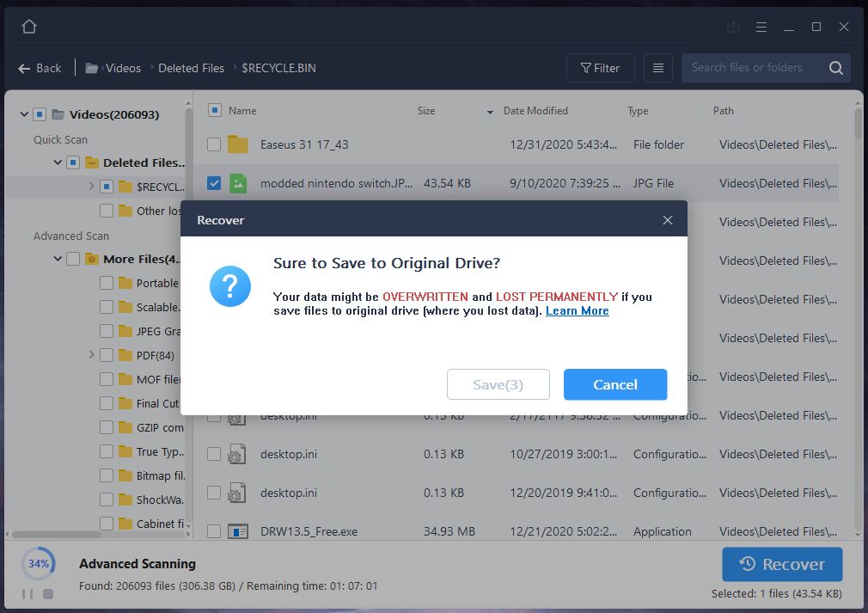Close the Recover dialog with X
868x613 pixels.
[x=667, y=220]
